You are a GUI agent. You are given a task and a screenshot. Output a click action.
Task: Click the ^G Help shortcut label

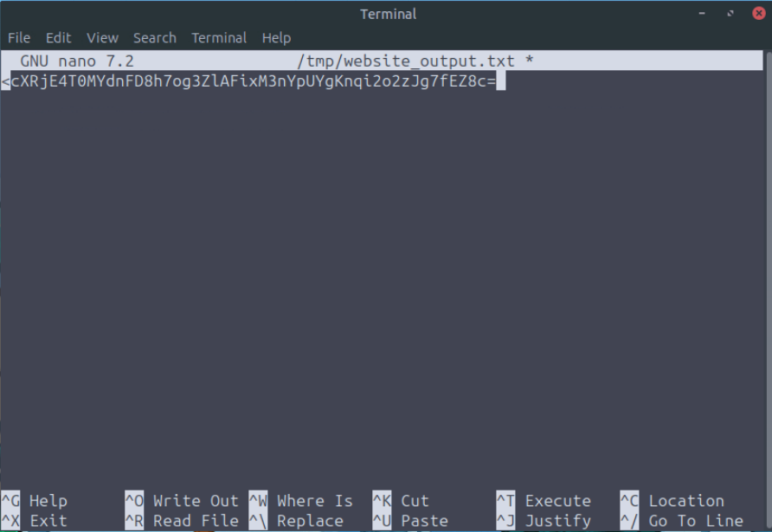pos(35,501)
